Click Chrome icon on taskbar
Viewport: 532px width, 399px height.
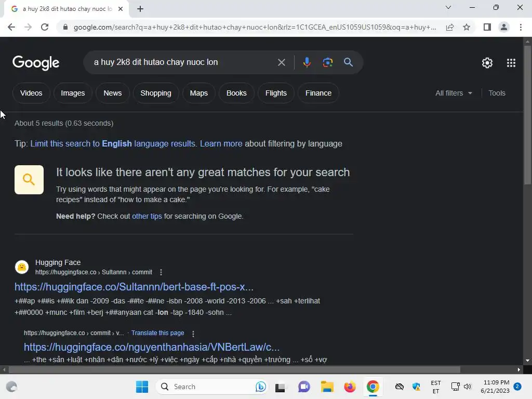(x=373, y=387)
